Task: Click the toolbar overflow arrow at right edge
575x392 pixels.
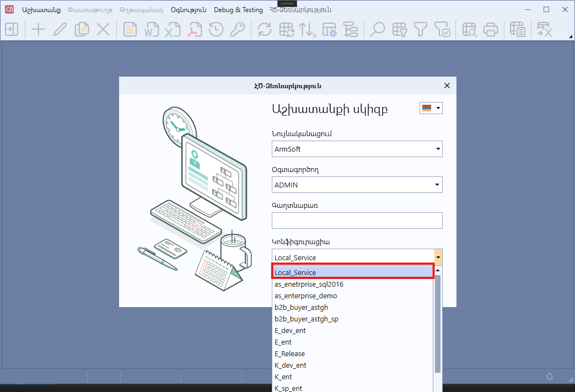Action: [571, 37]
